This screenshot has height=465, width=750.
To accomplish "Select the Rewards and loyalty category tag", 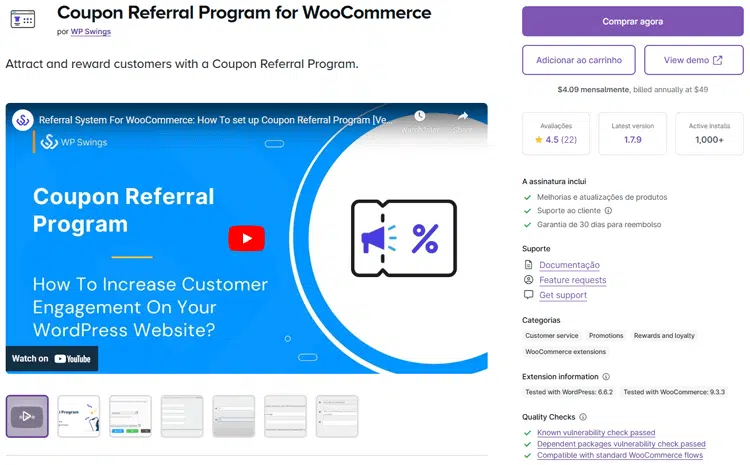I will (664, 336).
